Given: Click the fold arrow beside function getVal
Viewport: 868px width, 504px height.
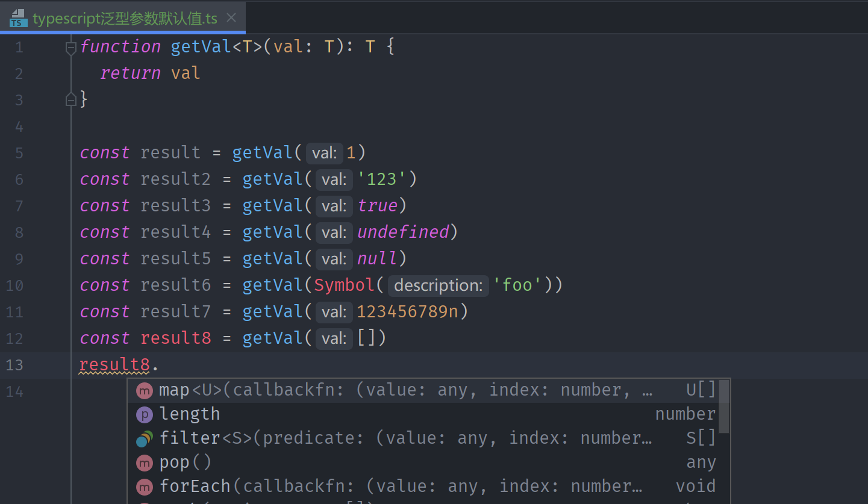Looking at the screenshot, I should [x=70, y=47].
